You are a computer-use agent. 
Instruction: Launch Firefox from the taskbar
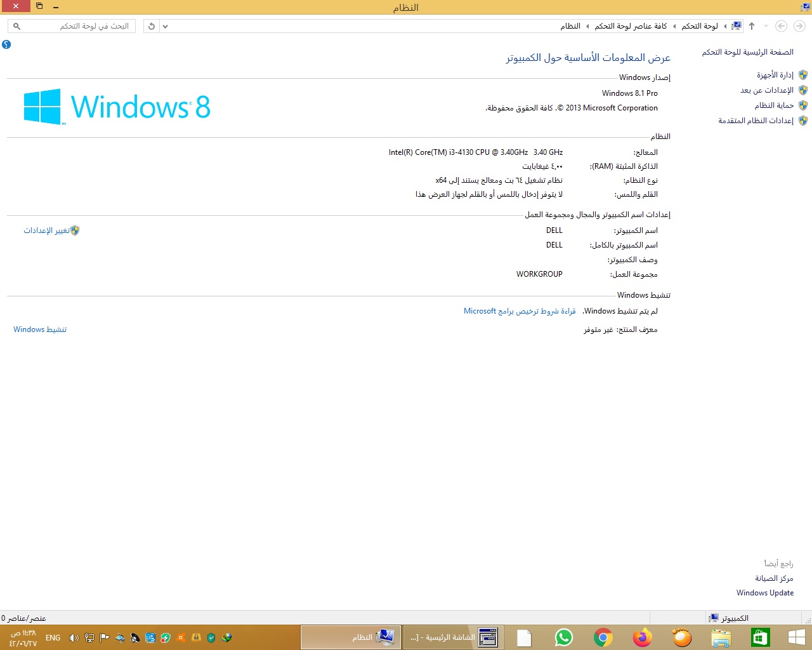pyautogui.click(x=643, y=637)
